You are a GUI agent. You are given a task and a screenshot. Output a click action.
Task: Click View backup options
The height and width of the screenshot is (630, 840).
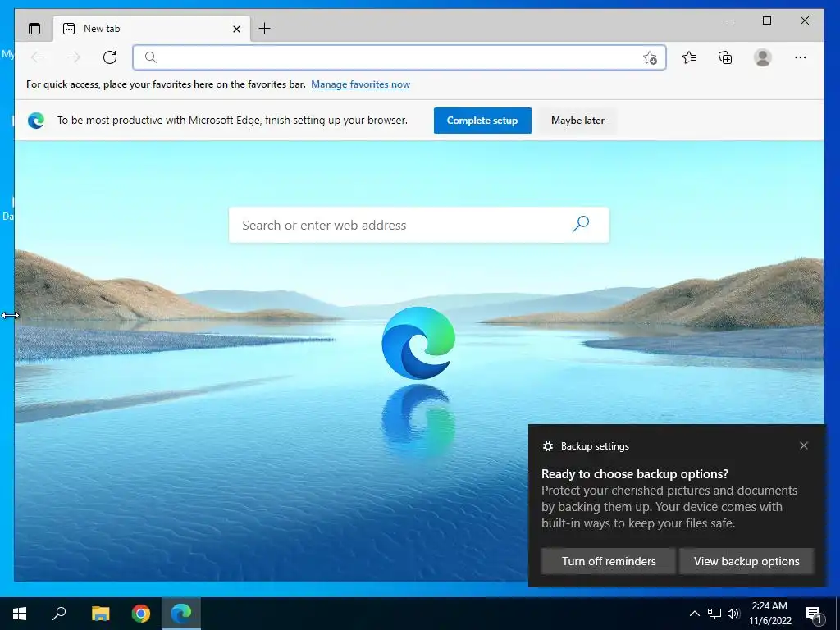(746, 561)
